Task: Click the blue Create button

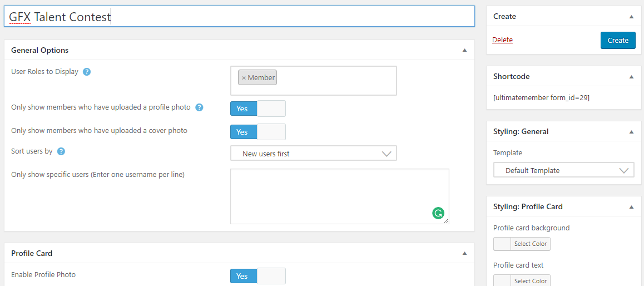Action: pyautogui.click(x=618, y=40)
